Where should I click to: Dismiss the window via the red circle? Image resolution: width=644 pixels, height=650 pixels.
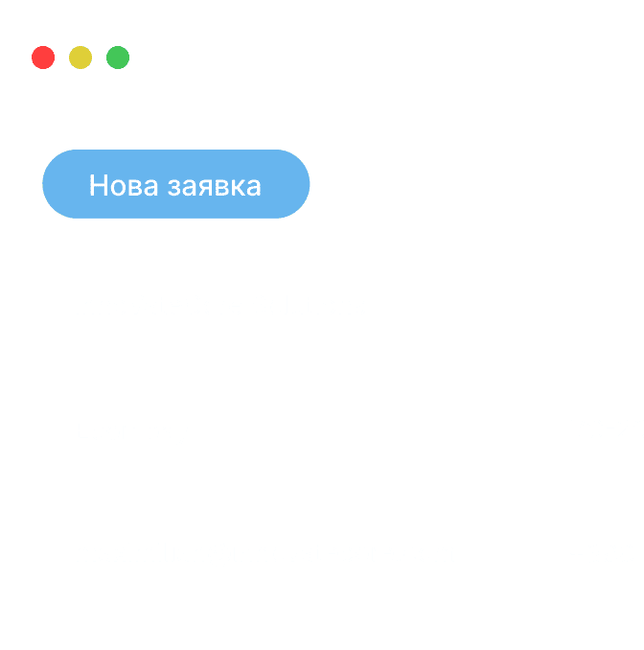coord(43,58)
